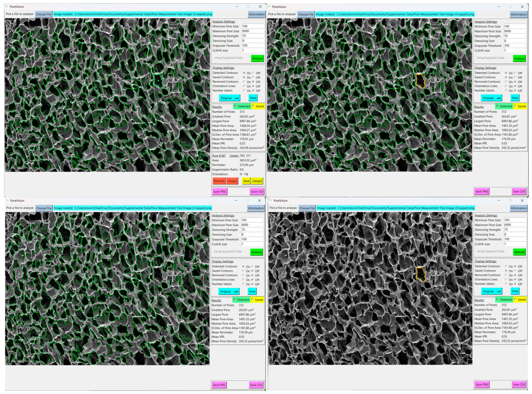Set Detected Contours Off in top-left window
The height and width of the screenshot is (394, 532).
click(253, 73)
